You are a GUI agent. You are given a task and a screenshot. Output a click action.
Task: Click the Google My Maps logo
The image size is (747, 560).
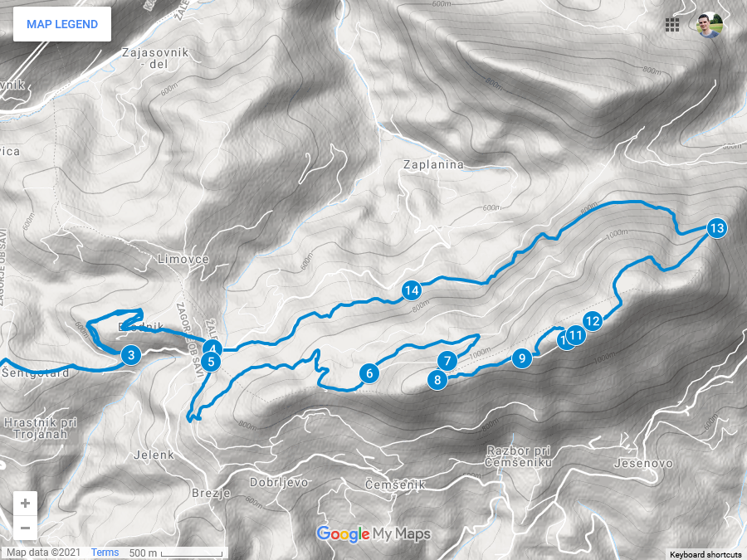click(x=373, y=534)
